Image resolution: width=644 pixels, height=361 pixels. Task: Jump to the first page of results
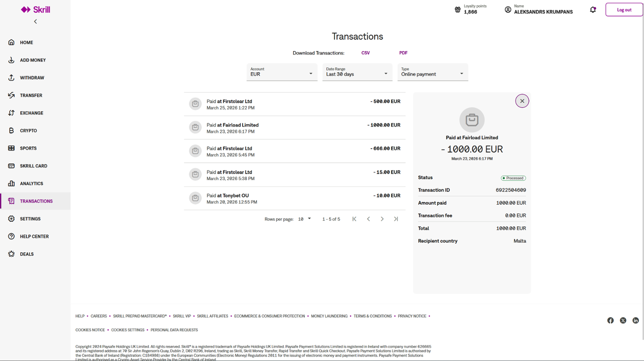(354, 219)
